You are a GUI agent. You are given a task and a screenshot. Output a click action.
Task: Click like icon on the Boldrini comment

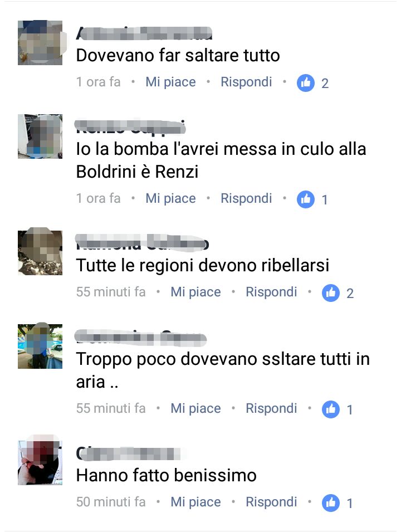point(305,199)
